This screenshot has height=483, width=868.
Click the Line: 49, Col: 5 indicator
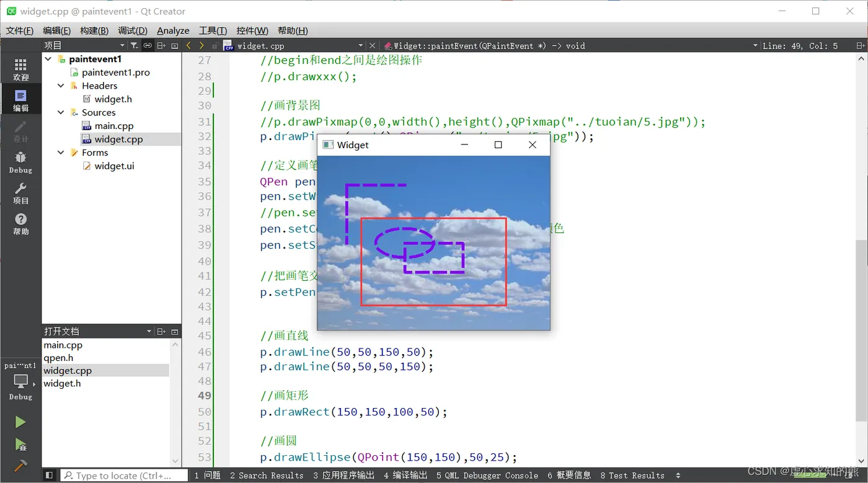coord(800,45)
